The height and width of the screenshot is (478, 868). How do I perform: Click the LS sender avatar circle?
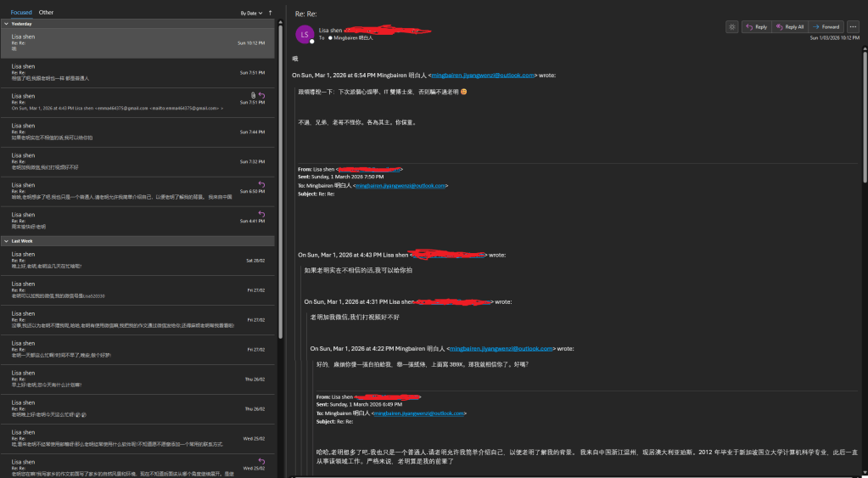[305, 35]
